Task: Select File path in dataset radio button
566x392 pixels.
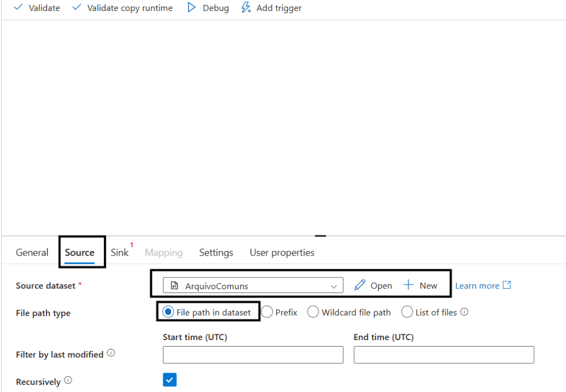Action: click(168, 312)
